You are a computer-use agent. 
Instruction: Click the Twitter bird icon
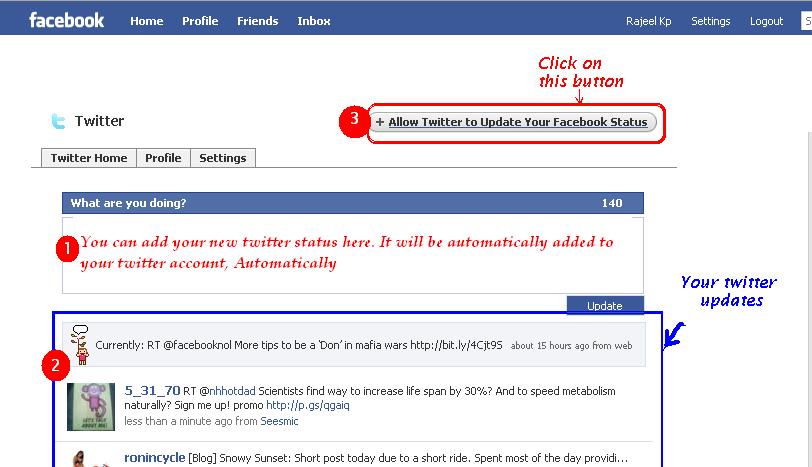coord(58,121)
